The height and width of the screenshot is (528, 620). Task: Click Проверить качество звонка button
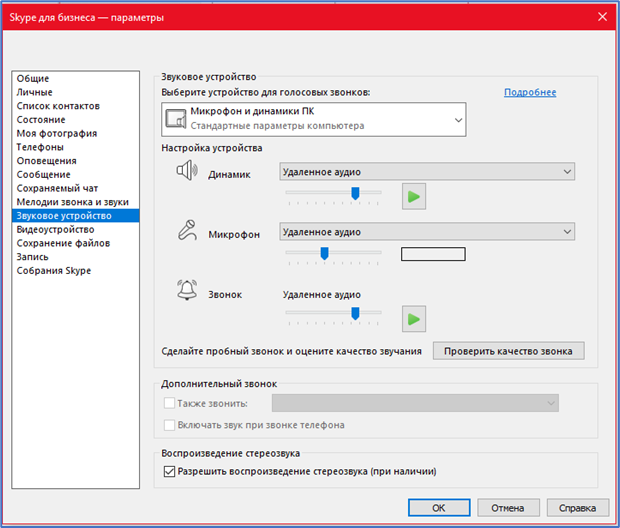pyautogui.click(x=508, y=351)
